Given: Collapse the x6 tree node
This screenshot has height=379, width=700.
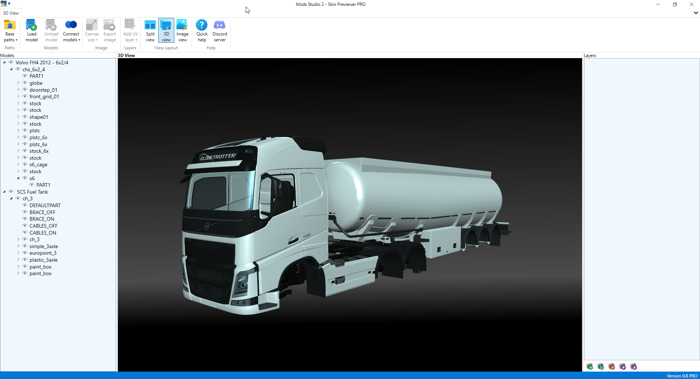Looking at the screenshot, I should point(18,178).
